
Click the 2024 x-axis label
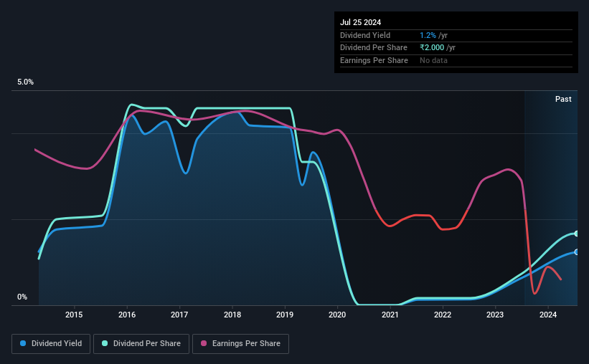(547, 315)
